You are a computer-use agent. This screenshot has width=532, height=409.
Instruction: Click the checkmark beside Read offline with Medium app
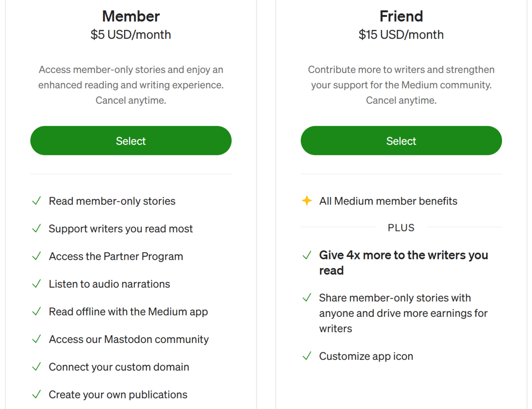point(37,312)
